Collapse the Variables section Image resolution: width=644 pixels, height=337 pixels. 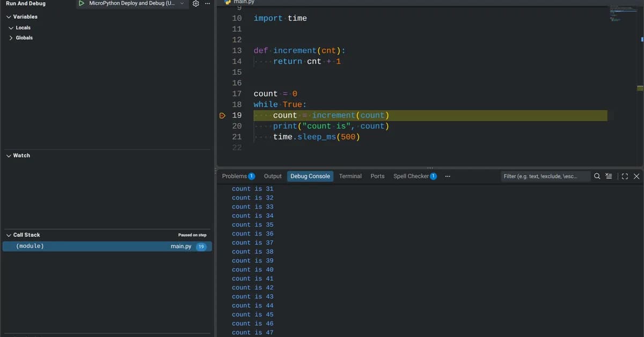[x=9, y=17]
